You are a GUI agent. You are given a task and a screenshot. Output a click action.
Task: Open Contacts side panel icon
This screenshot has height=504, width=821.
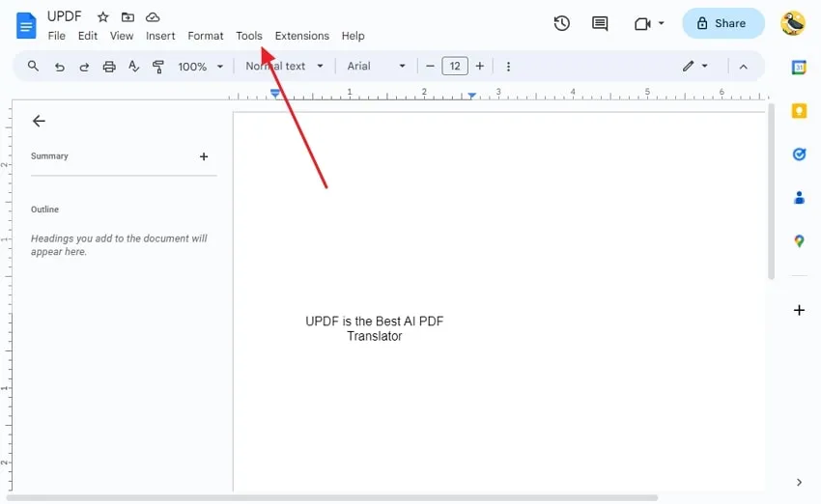[x=799, y=197]
